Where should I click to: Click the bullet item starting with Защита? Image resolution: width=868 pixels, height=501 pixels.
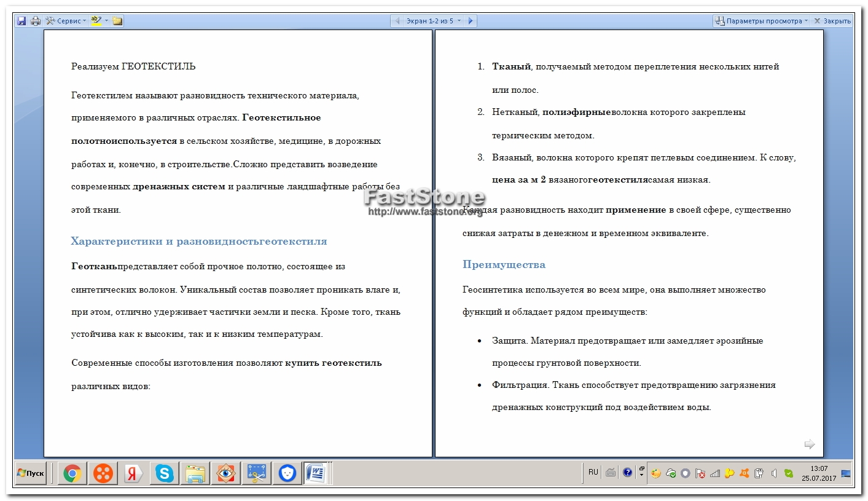[x=627, y=352]
